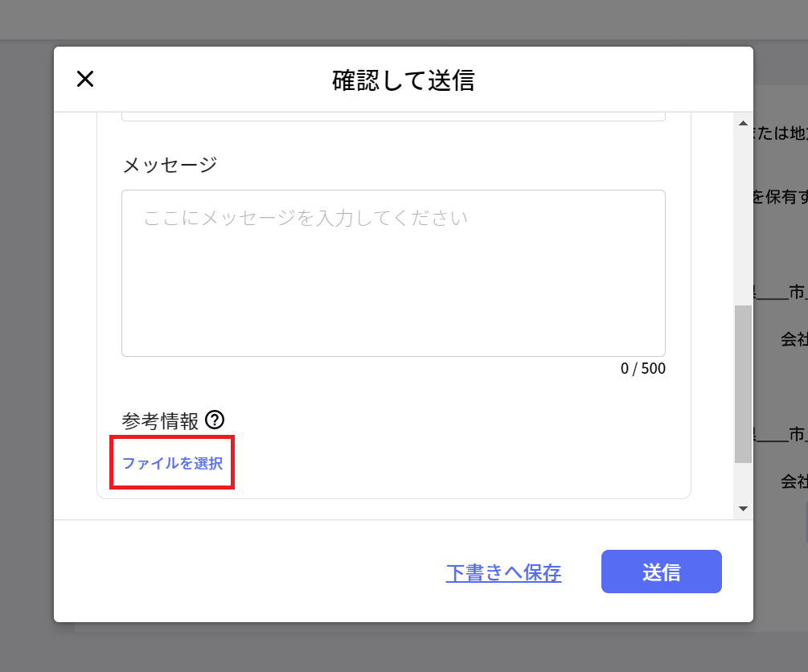Screen dimensions: 808x672
Task: Close the 確認して送信 dialog with X
Action: tap(85, 79)
